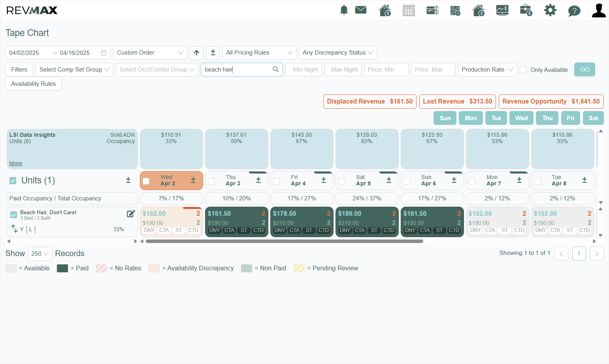The height and width of the screenshot is (364, 609).
Task: Select the Sun day filter tab
Action: click(x=445, y=118)
